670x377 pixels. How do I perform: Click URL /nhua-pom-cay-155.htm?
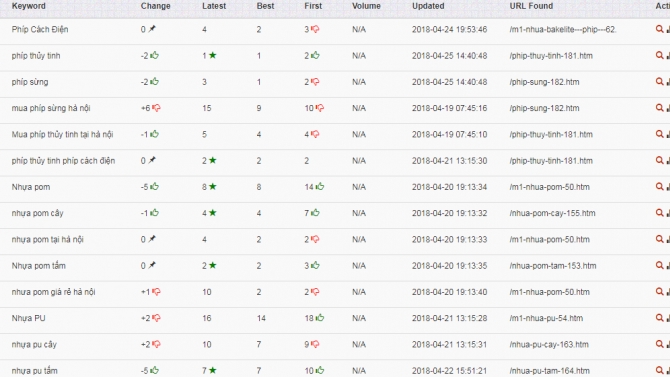click(552, 213)
